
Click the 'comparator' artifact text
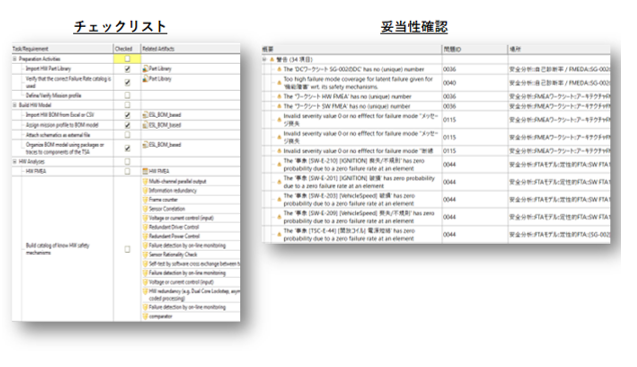tap(160, 316)
